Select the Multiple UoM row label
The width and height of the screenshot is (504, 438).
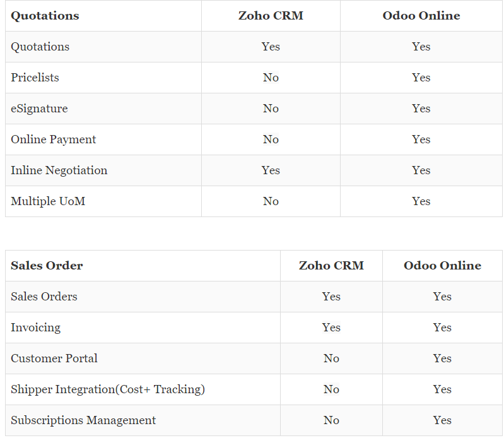coord(48,201)
